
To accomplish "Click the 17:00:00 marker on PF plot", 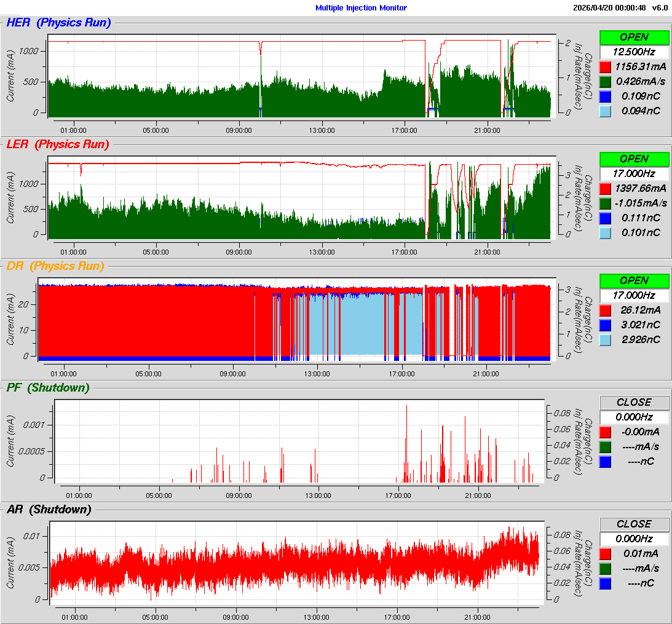I will [x=398, y=496].
